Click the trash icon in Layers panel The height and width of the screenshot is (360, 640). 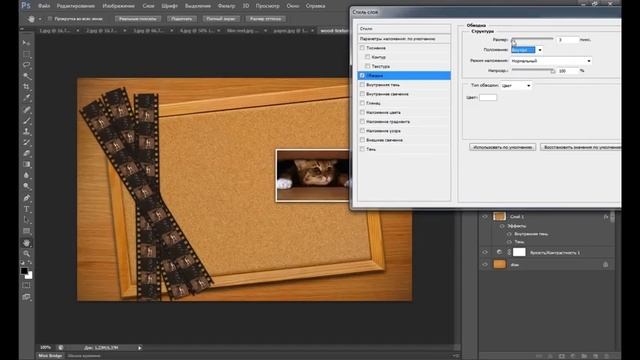(606, 356)
